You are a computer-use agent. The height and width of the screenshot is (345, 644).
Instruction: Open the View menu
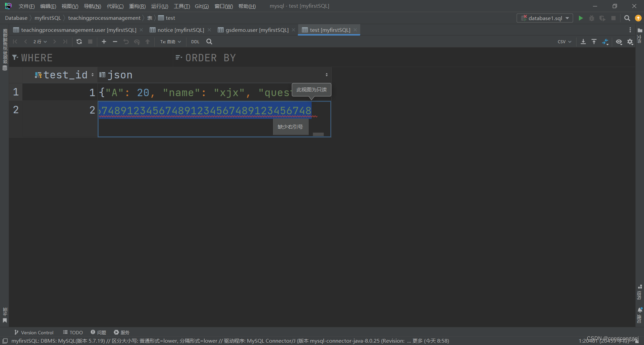[70, 6]
